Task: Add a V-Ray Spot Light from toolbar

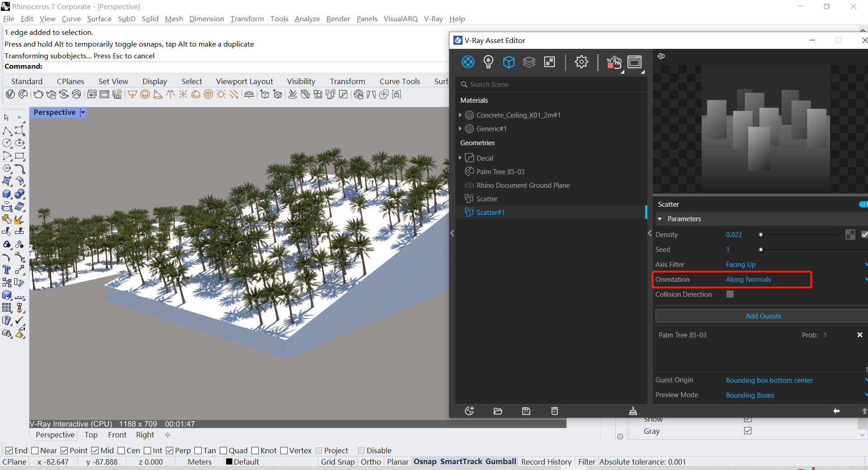Action: tap(158, 94)
